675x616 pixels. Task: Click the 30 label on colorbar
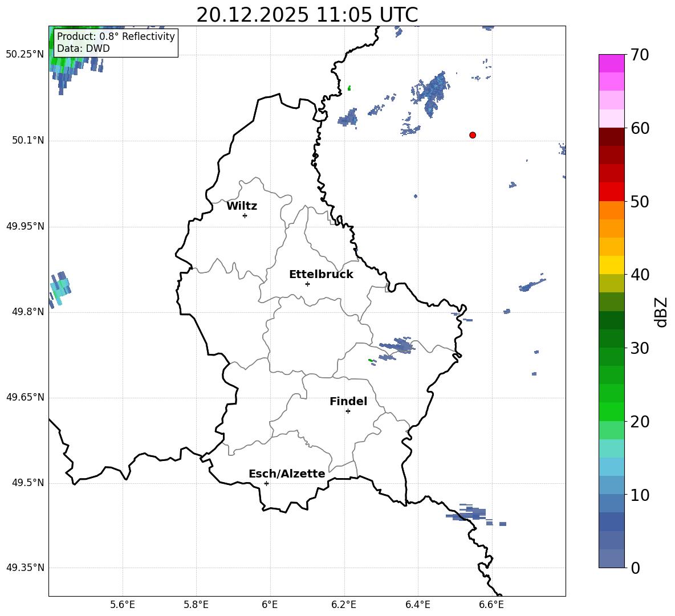pos(640,348)
